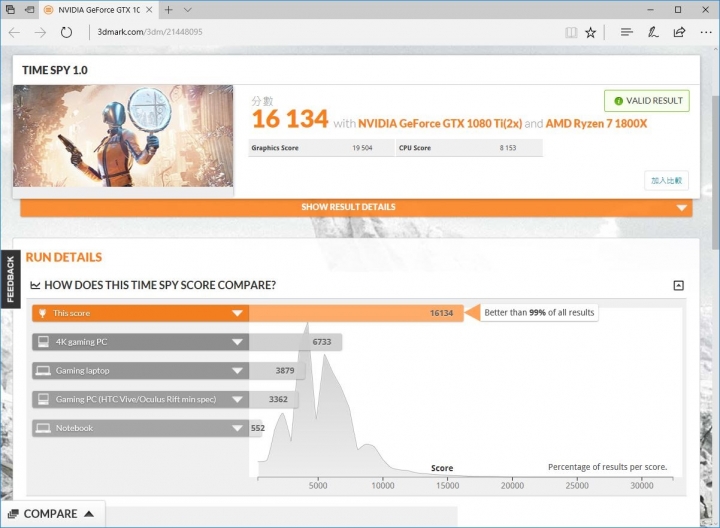Expand SHOW RESULT DETAILS bar

point(356,207)
